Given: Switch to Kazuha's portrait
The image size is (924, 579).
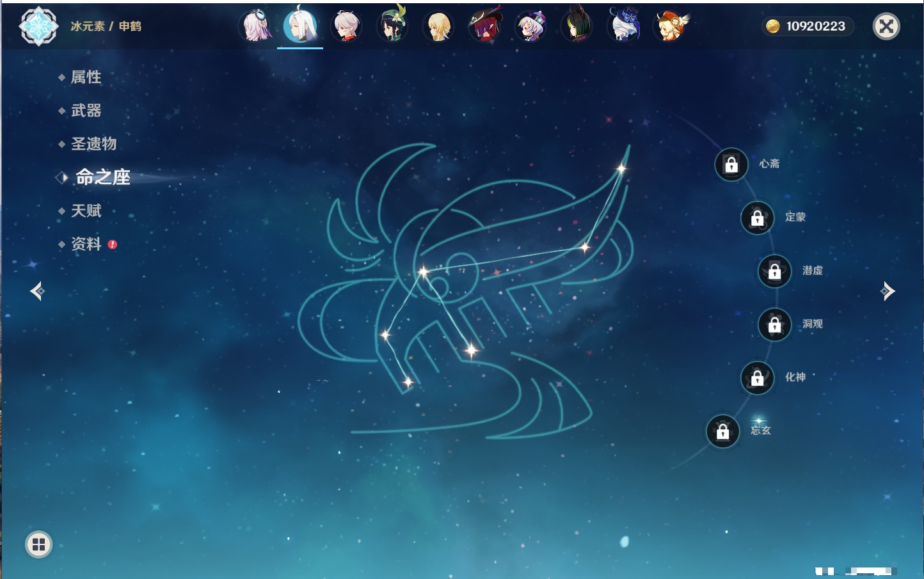Looking at the screenshot, I should point(346,26).
